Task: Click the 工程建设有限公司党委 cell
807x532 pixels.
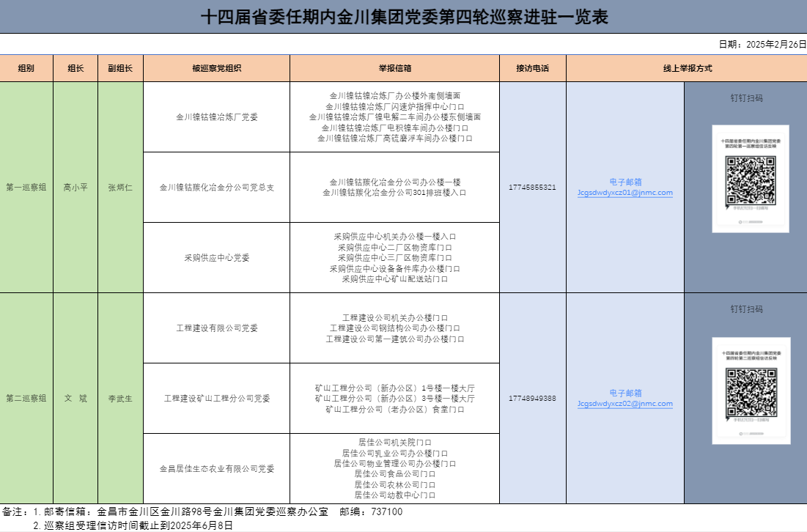Action: pos(217,328)
